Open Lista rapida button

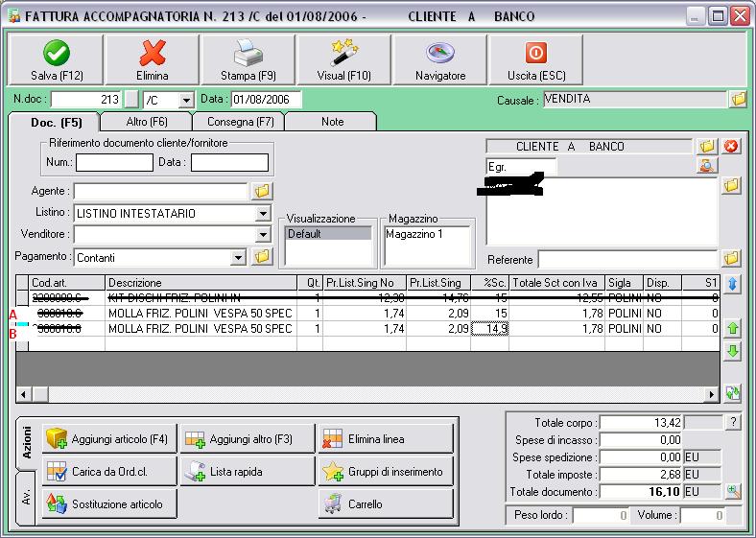248,471
